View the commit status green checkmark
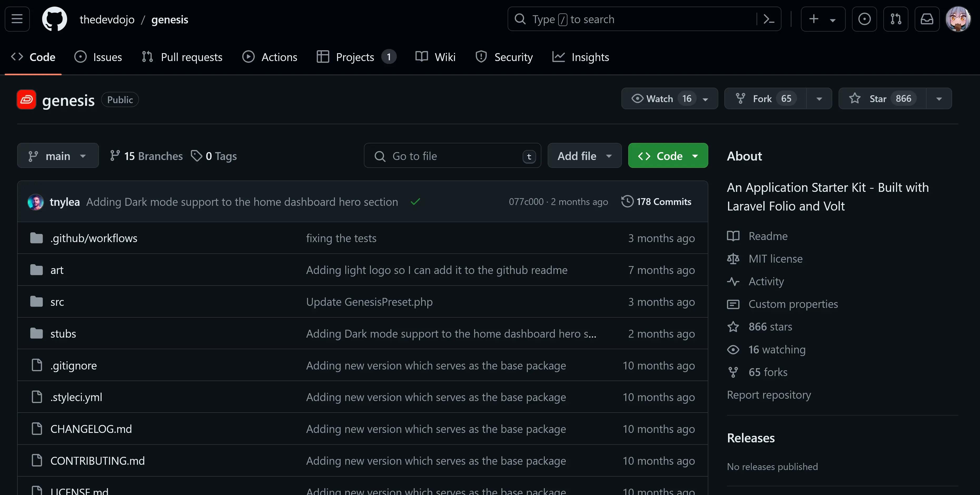 tap(415, 202)
